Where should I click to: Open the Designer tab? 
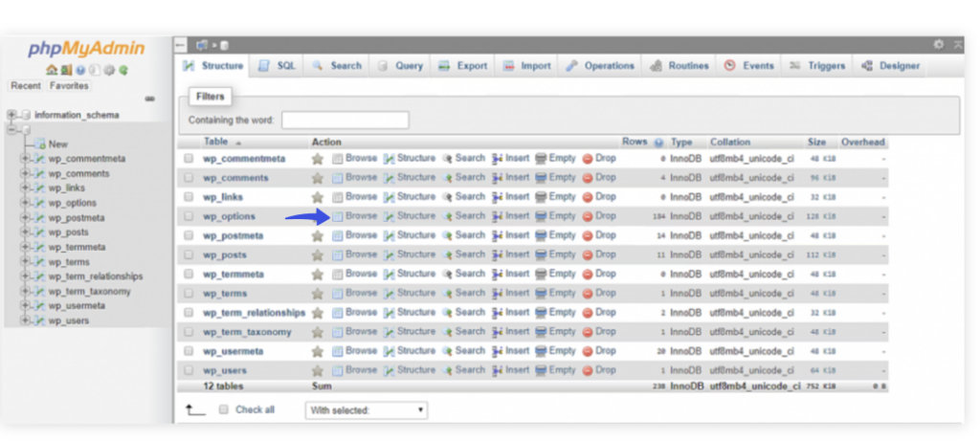890,66
